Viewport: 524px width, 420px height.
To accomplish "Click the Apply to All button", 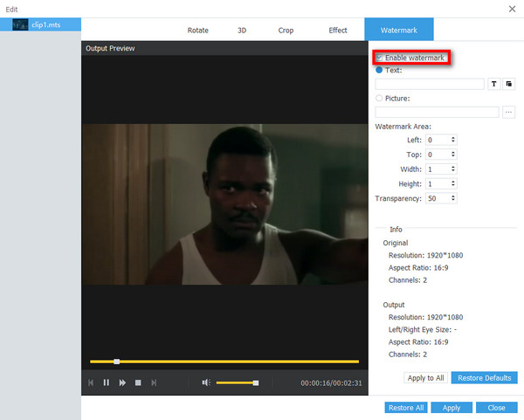I will 426,378.
